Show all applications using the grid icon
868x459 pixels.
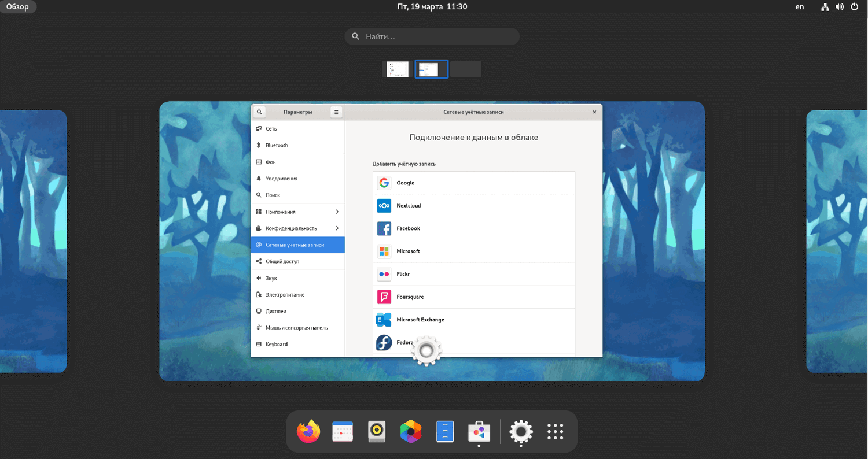[555, 431]
